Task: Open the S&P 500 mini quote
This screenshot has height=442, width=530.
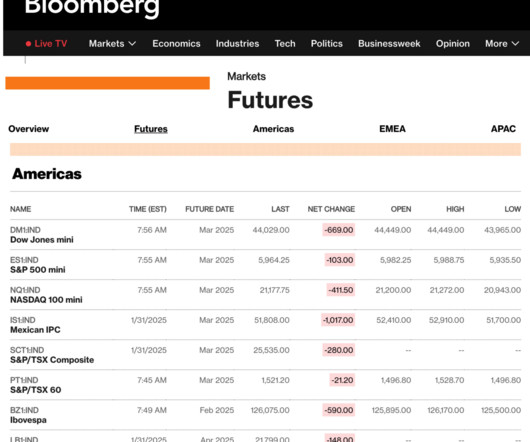Action: 38,270
